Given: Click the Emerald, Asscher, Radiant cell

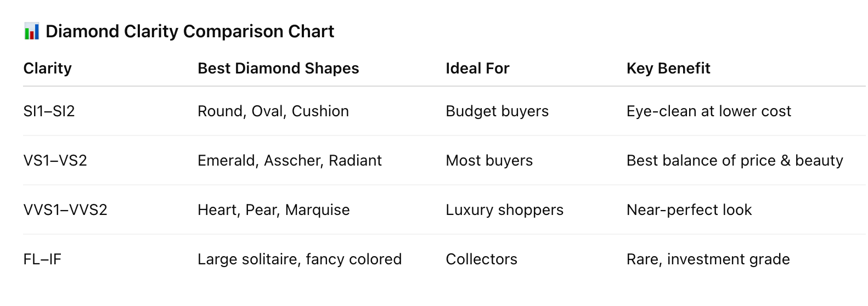Looking at the screenshot, I should pyautogui.click(x=290, y=160).
